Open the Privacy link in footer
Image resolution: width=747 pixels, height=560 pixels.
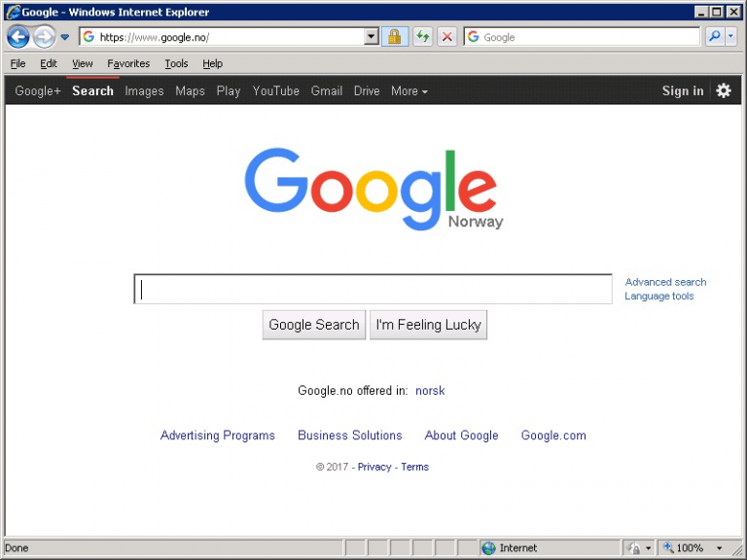(374, 467)
